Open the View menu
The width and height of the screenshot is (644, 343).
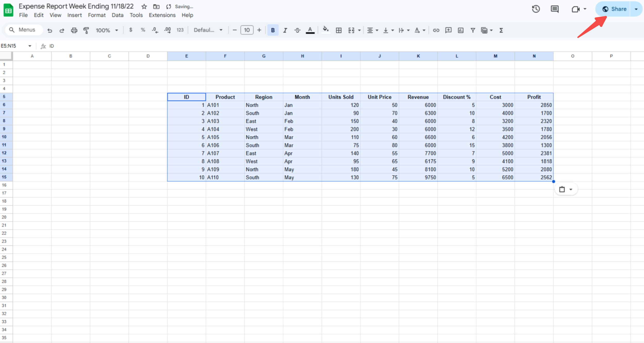55,15
